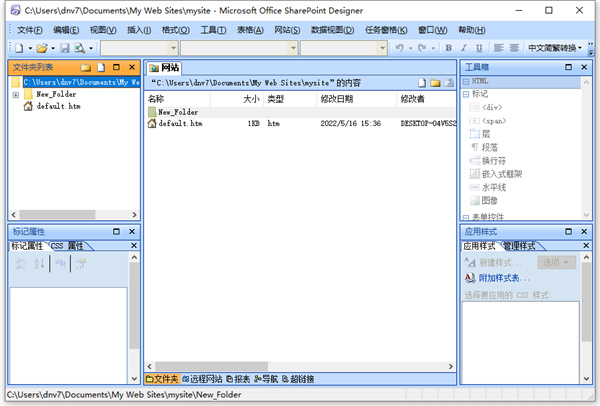600x406 pixels.
Task: Click the Preview in browser icon
Action: (x=79, y=48)
